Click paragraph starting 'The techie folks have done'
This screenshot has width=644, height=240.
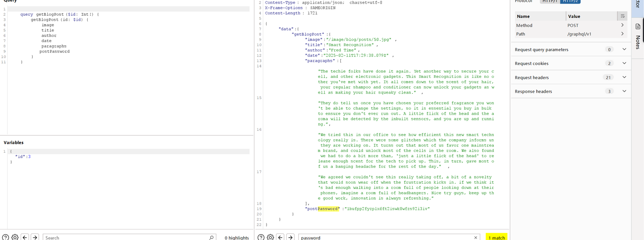(x=406, y=82)
